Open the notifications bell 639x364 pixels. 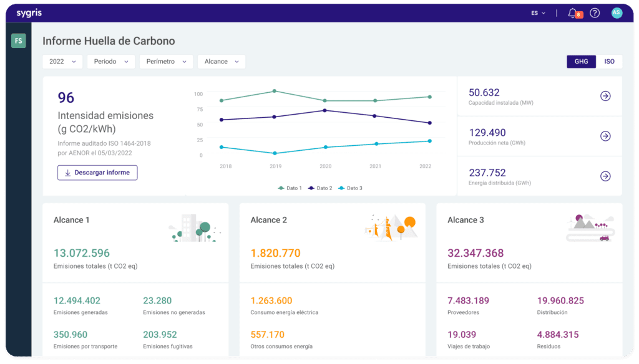click(x=573, y=13)
